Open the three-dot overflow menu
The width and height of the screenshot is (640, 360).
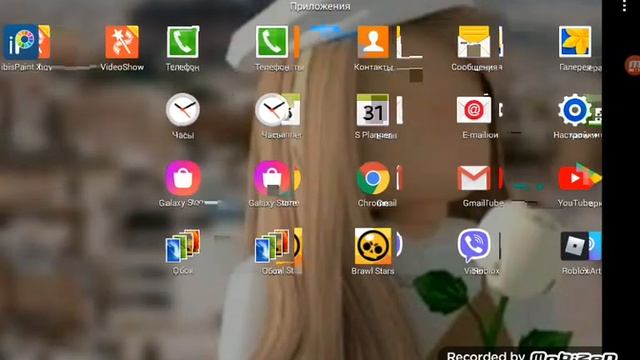[x=624, y=6]
